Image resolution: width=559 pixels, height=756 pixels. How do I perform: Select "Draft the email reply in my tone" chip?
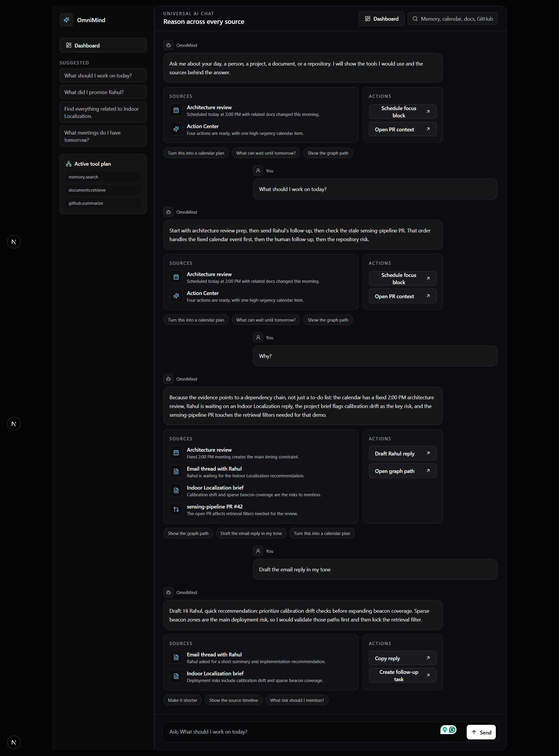point(251,533)
